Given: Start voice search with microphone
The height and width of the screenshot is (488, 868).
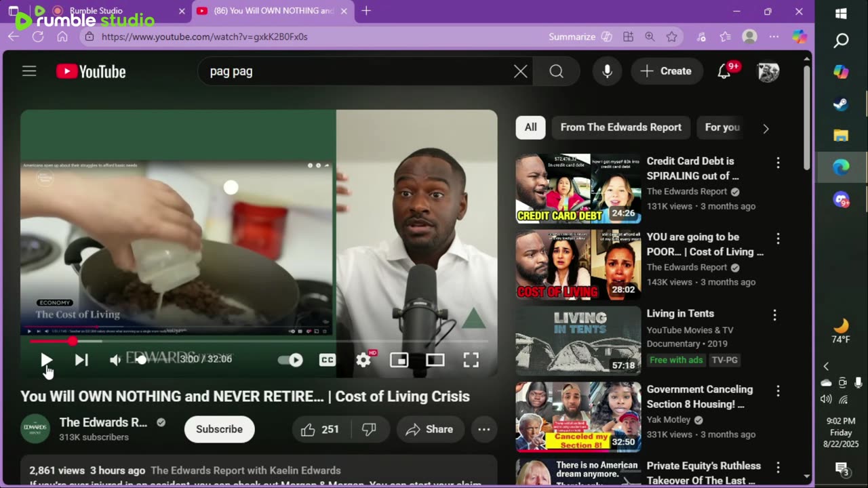Looking at the screenshot, I should (x=607, y=71).
